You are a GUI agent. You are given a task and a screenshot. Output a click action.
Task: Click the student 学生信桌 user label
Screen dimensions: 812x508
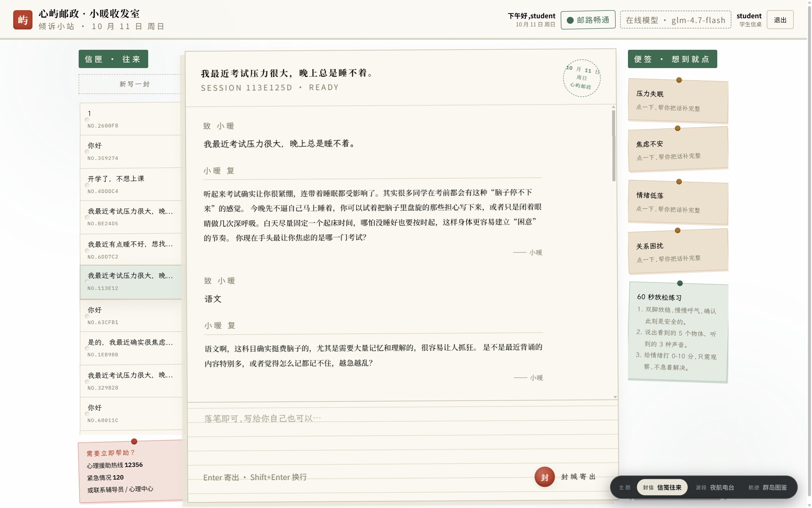(749, 20)
